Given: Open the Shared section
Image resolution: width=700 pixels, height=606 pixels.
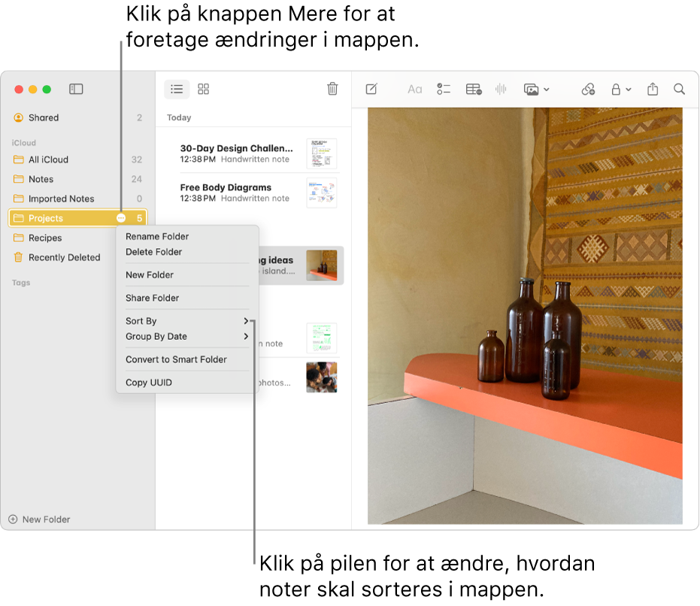Looking at the screenshot, I should pyautogui.click(x=77, y=117).
